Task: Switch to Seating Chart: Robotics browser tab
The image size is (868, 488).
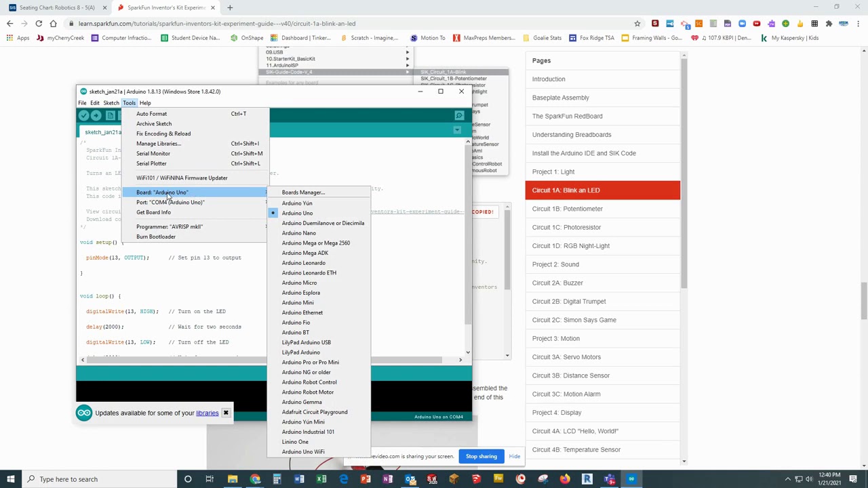Action: (57, 7)
